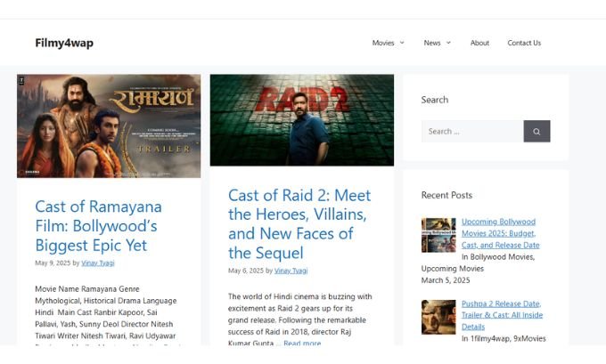606x364 pixels.
Task: Click the search magnifier icon button
Action: pos(536,131)
